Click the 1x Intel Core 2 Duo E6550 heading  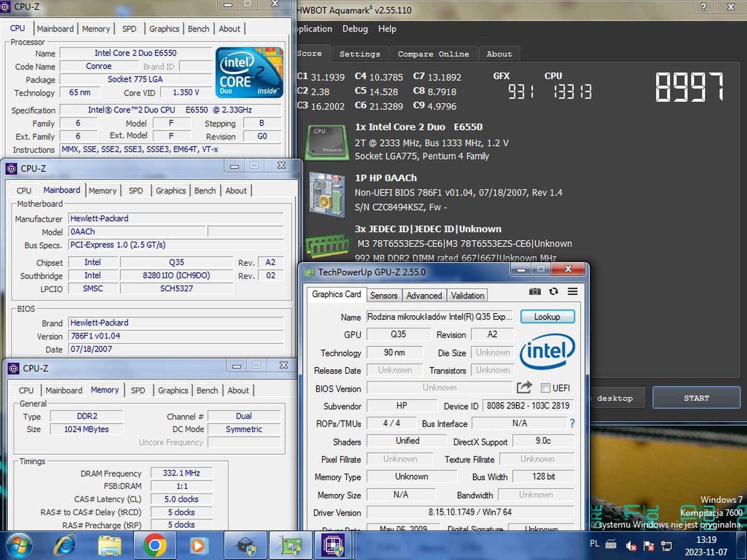pyautogui.click(x=419, y=127)
